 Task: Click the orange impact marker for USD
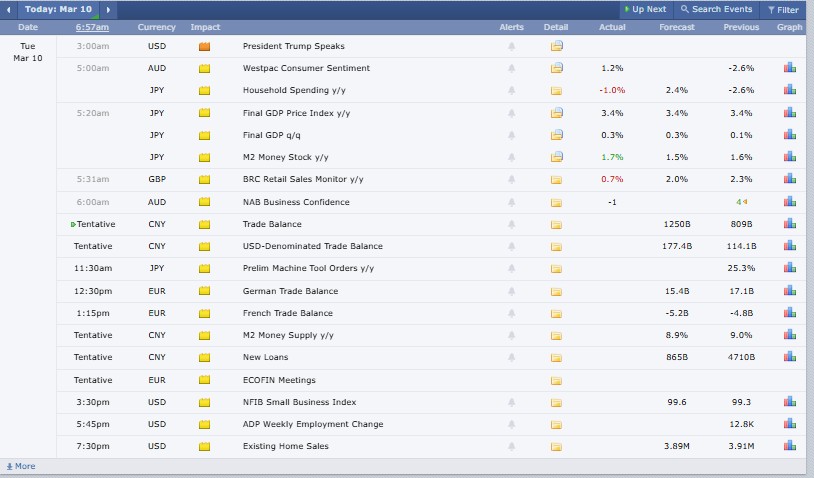[x=205, y=47]
